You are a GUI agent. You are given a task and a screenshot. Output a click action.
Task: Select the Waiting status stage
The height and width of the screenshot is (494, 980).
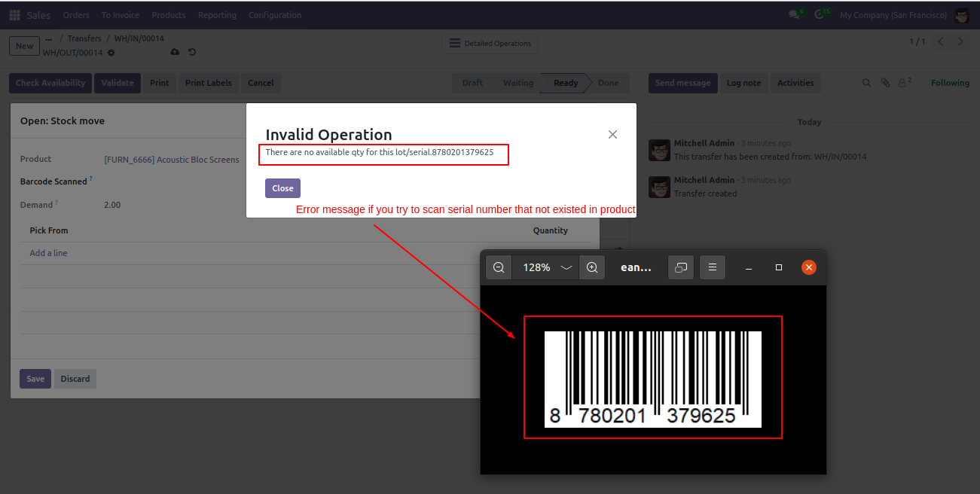click(518, 83)
